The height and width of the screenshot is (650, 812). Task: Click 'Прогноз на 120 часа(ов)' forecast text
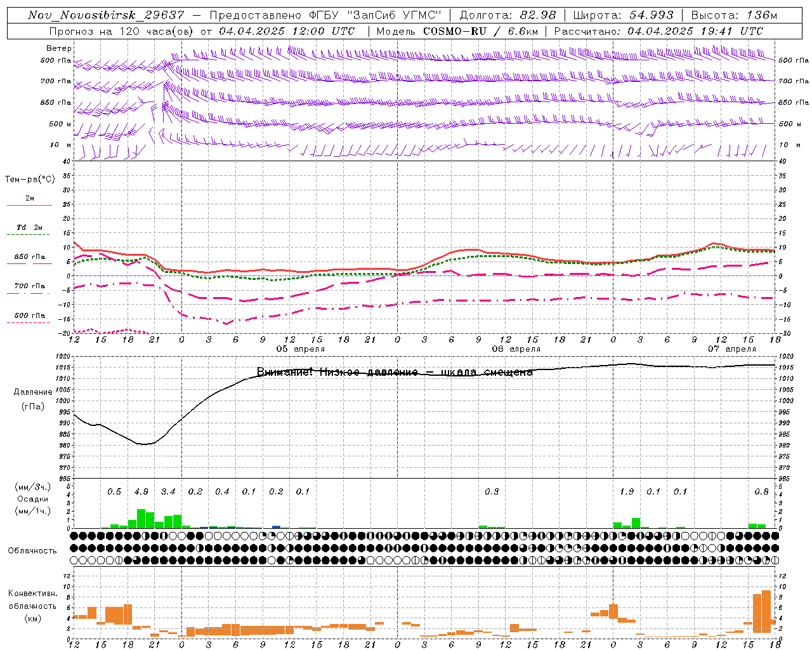coord(122,31)
